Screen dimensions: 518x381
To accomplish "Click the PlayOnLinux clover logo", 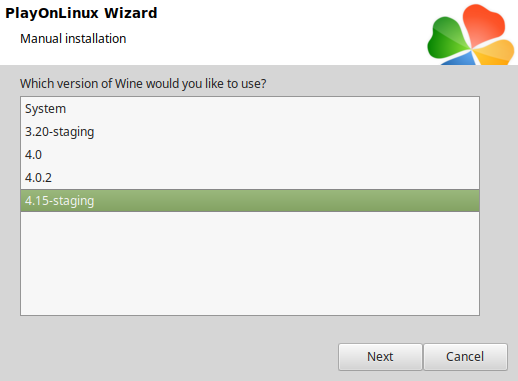I will click(x=471, y=35).
